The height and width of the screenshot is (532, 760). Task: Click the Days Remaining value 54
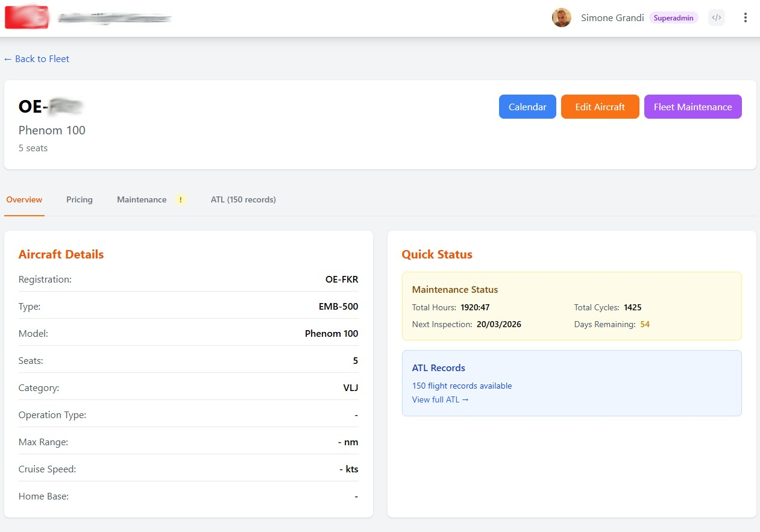coord(645,324)
